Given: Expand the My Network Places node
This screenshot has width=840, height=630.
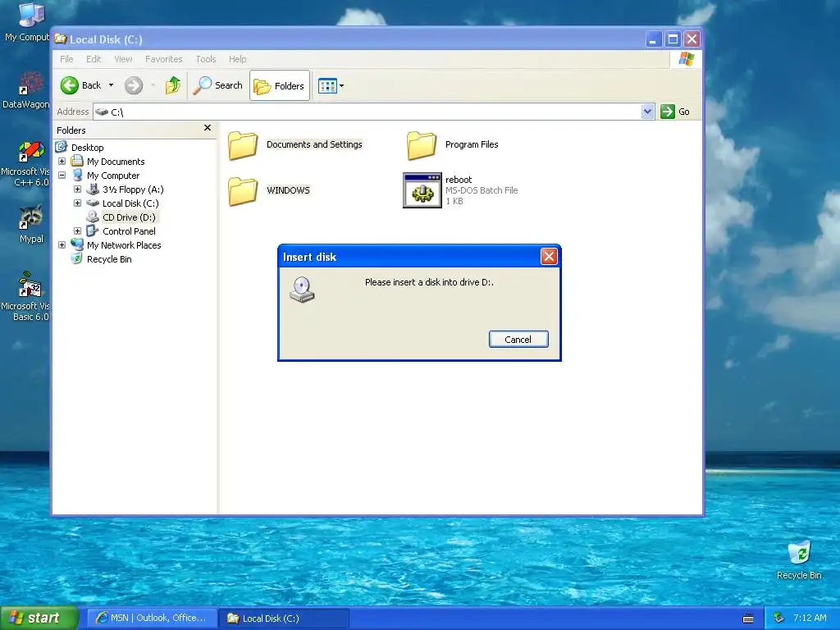Looking at the screenshot, I should point(62,244).
